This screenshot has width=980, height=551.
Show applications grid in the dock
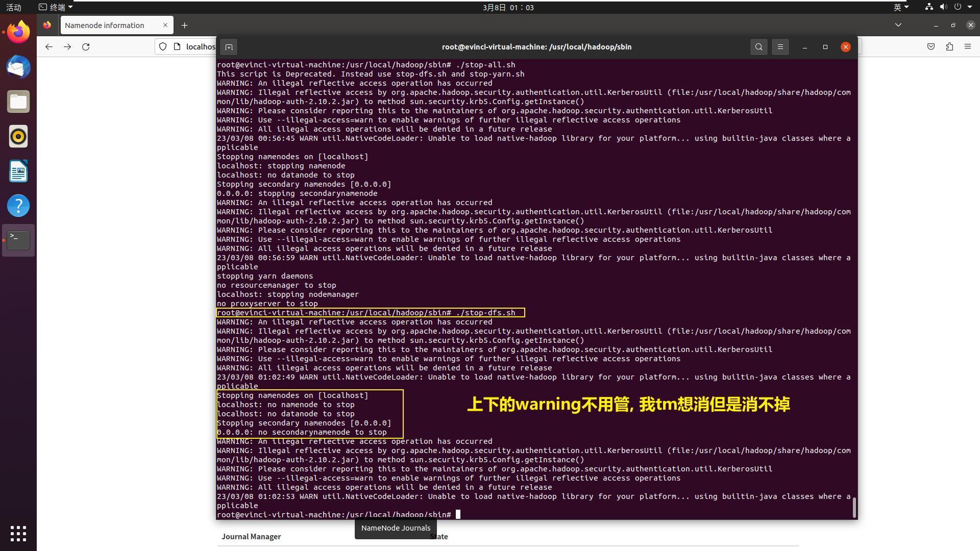pos(18,534)
